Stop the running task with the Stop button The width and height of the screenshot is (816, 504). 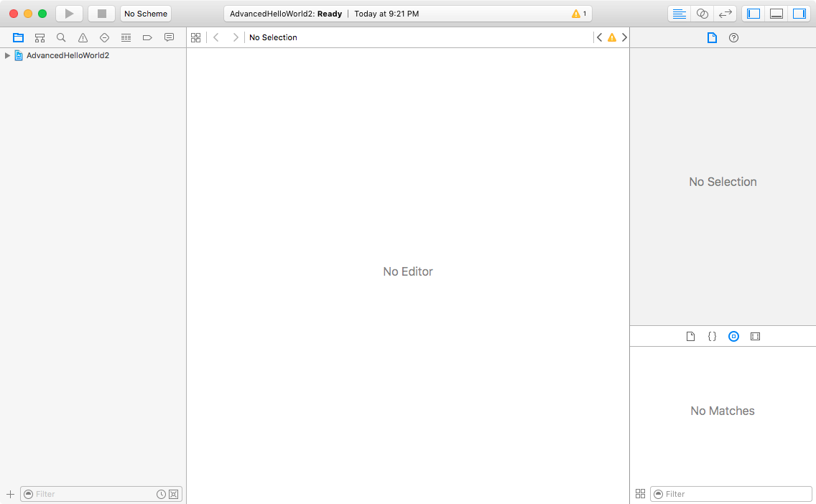click(x=101, y=14)
